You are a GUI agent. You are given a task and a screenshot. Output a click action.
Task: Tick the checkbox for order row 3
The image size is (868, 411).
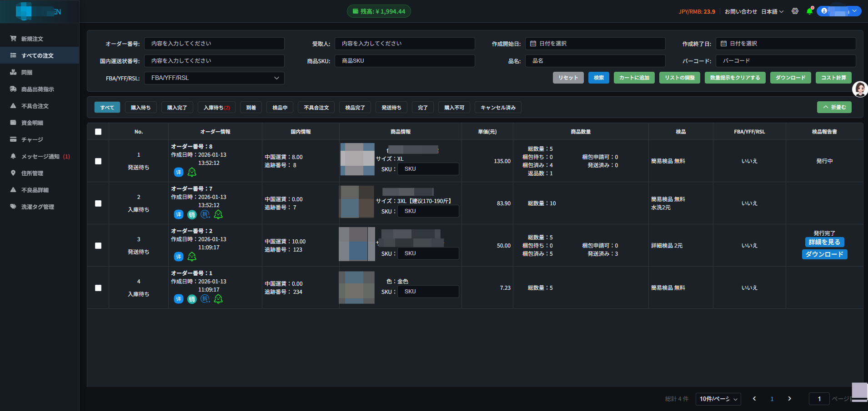coord(98,246)
